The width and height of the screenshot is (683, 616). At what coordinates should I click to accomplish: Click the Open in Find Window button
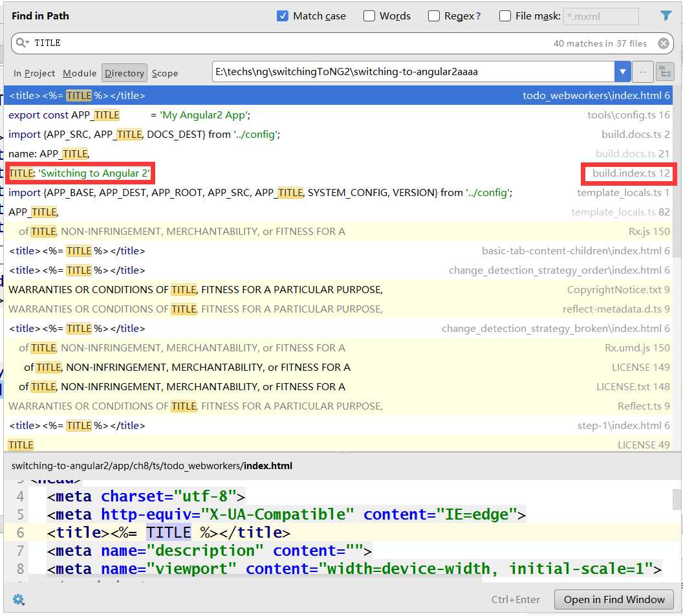click(614, 599)
